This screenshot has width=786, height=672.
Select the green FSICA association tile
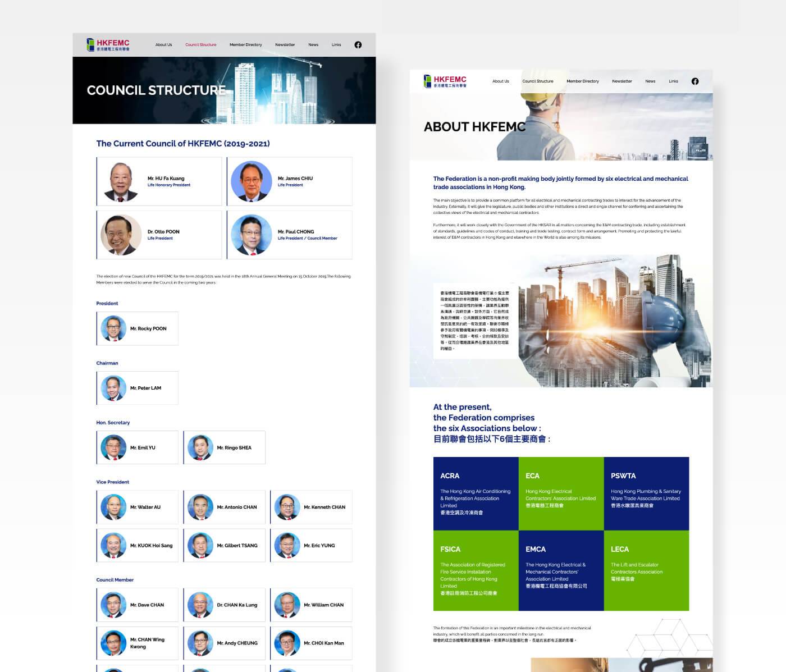click(x=476, y=570)
